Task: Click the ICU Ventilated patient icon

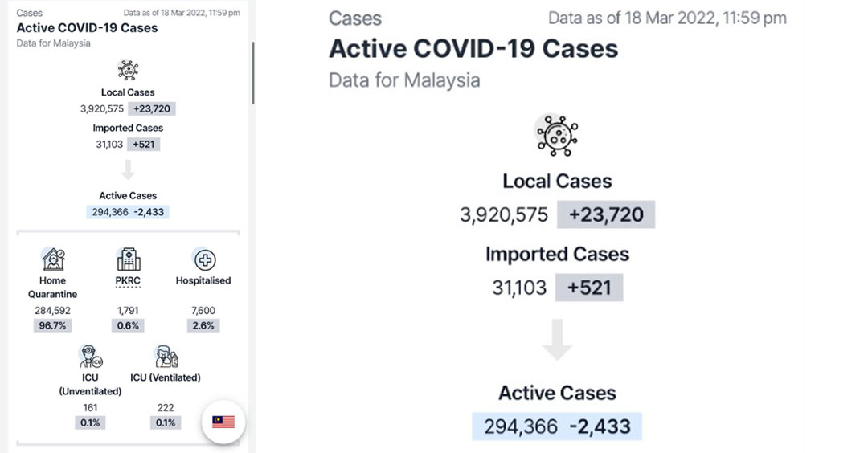Action: pyautogui.click(x=166, y=357)
